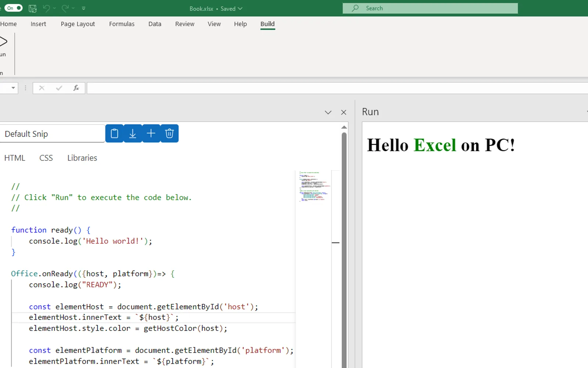Switch to the CSS editor tab
This screenshot has width=588, height=368.
pyautogui.click(x=46, y=158)
